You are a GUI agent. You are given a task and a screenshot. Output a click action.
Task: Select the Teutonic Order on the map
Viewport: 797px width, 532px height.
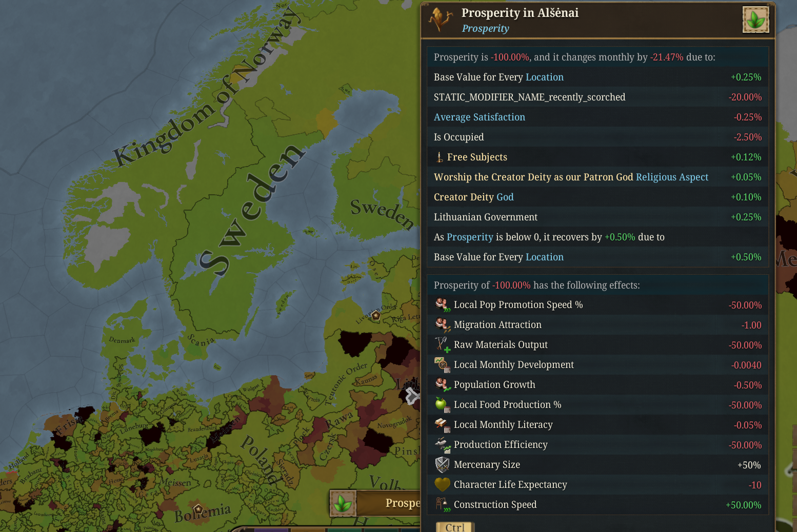pos(347,383)
